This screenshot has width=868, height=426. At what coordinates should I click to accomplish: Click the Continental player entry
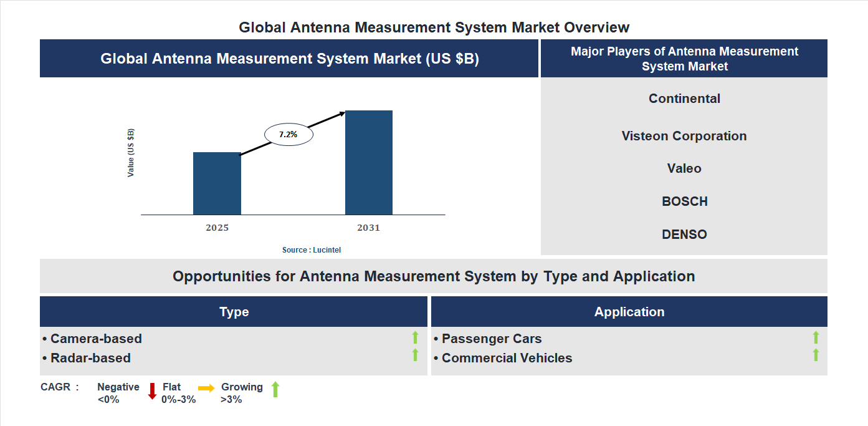pos(684,98)
